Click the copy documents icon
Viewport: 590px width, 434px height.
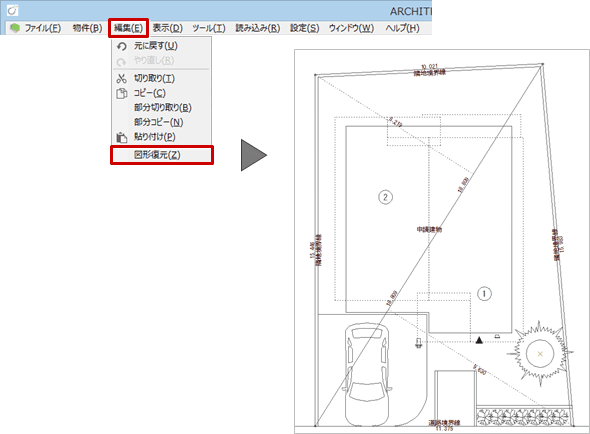point(122,93)
